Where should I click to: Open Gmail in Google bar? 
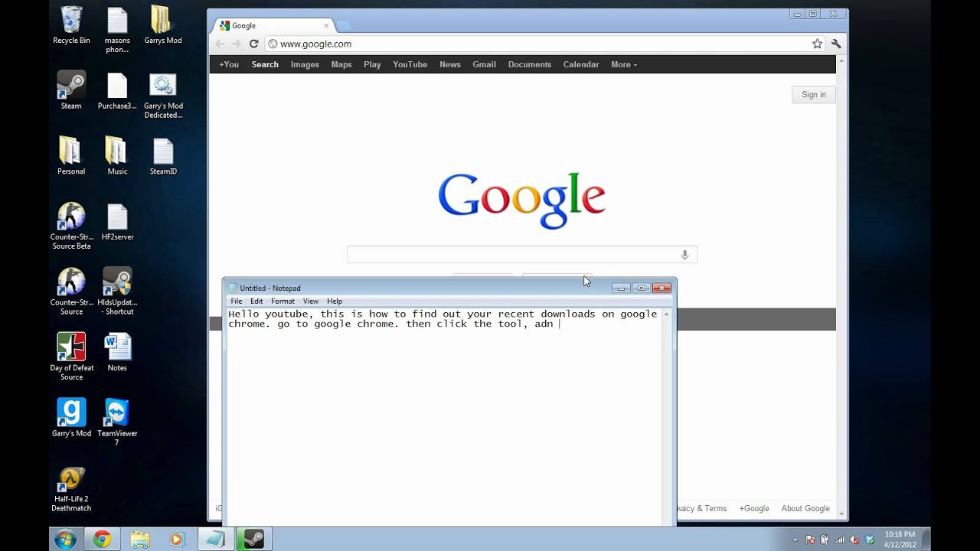point(484,64)
